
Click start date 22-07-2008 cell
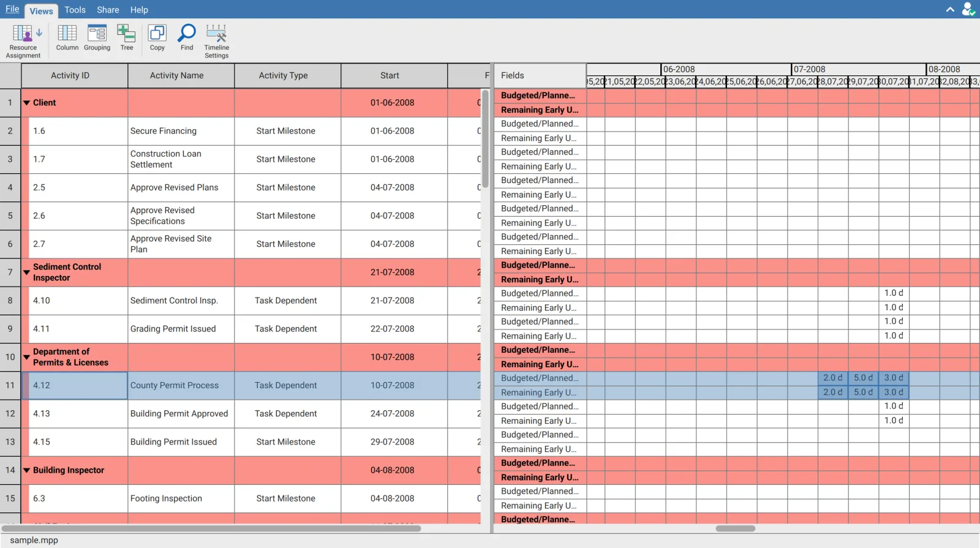tap(394, 329)
